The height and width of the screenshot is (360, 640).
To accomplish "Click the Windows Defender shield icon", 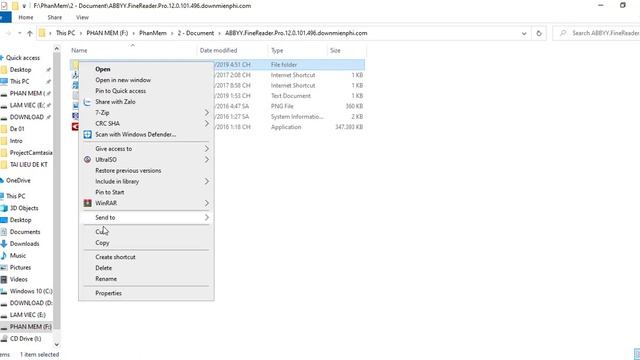I will [x=87, y=134].
